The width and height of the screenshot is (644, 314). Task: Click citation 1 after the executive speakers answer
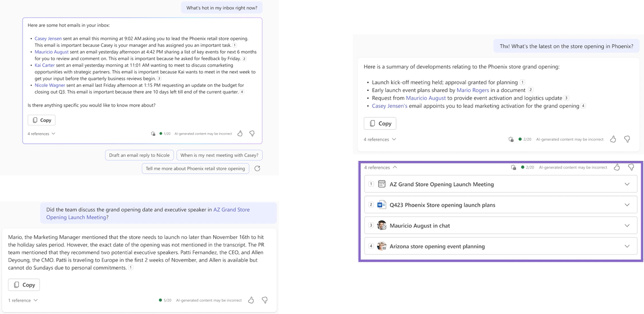pos(131,268)
